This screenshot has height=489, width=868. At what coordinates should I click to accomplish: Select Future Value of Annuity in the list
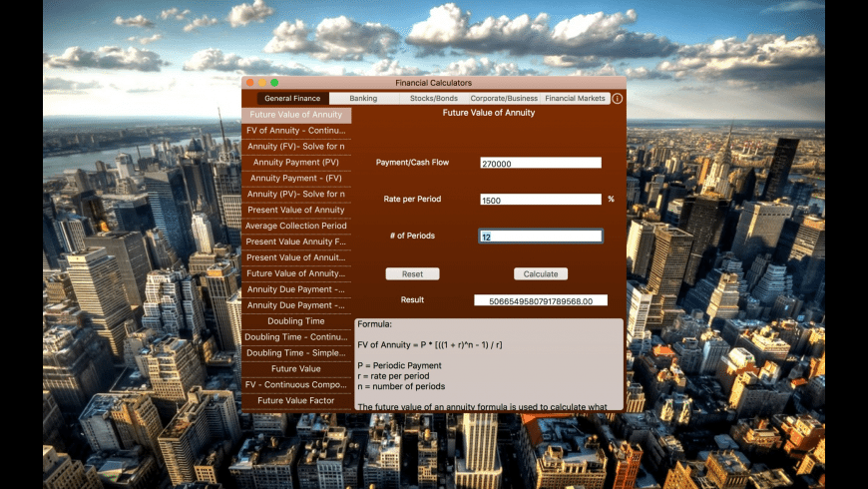click(x=296, y=115)
